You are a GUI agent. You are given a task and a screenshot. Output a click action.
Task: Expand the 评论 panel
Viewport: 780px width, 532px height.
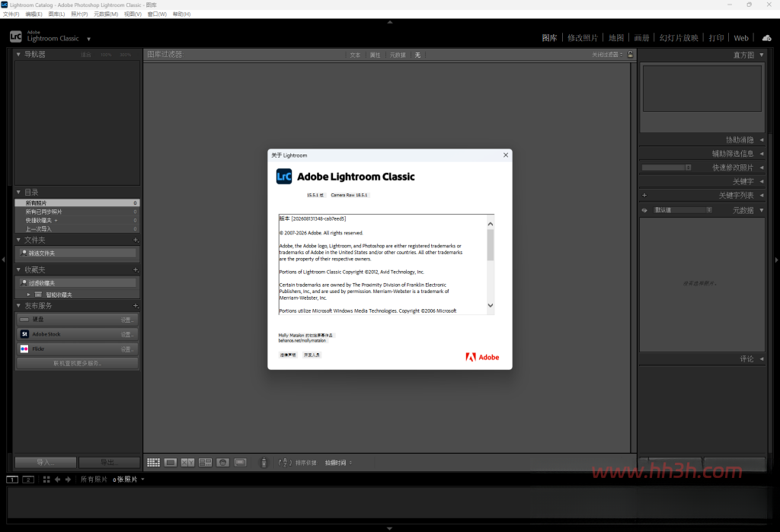(762, 359)
